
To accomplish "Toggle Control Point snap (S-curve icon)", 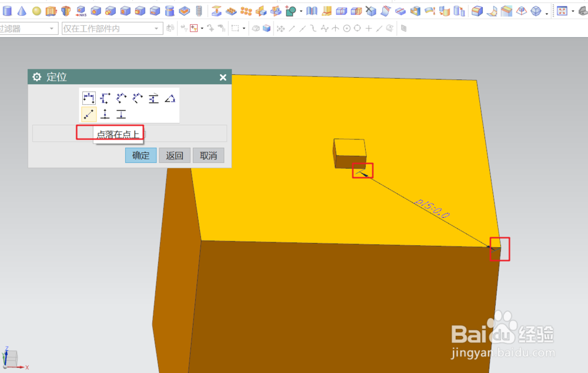I will click(313, 28).
